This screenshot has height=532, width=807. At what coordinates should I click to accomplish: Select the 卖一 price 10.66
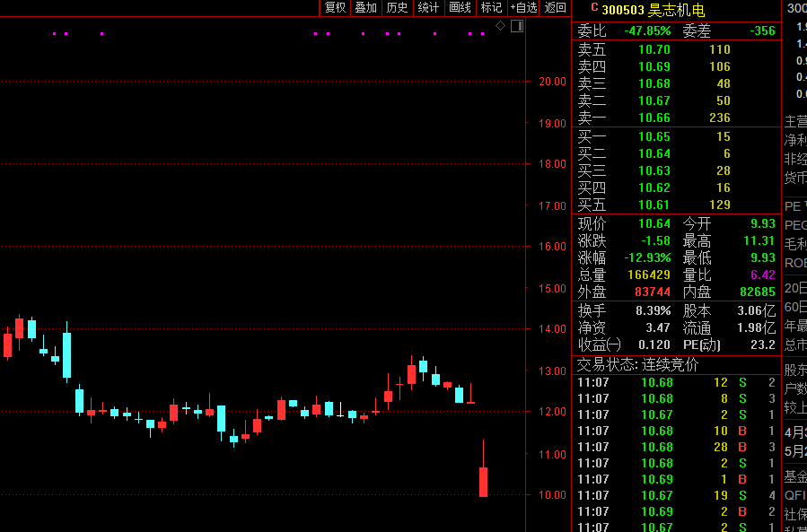[x=654, y=118]
